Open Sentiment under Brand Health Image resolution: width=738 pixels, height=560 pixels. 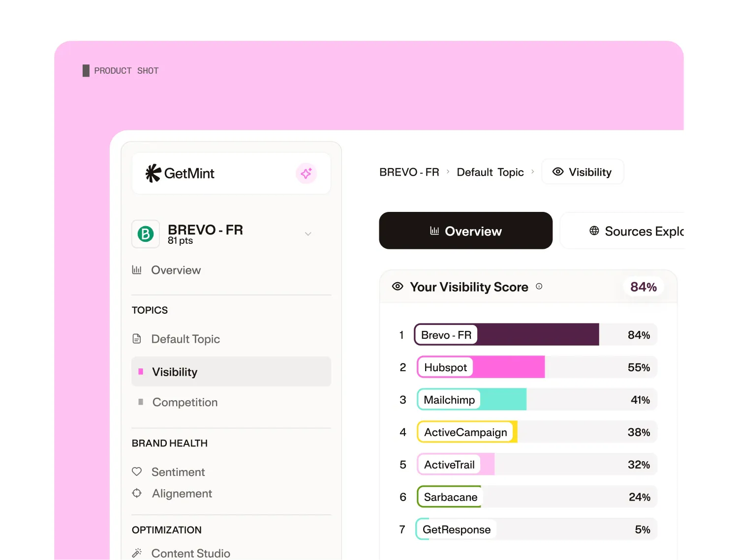[178, 472]
